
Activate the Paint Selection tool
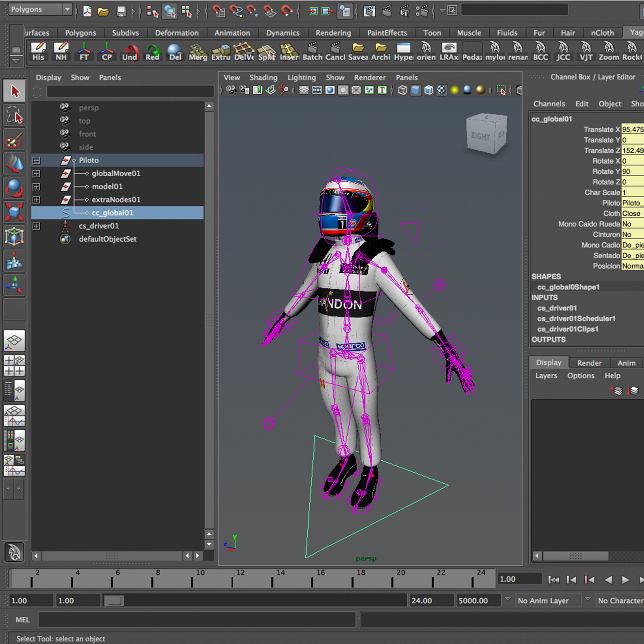(14, 140)
